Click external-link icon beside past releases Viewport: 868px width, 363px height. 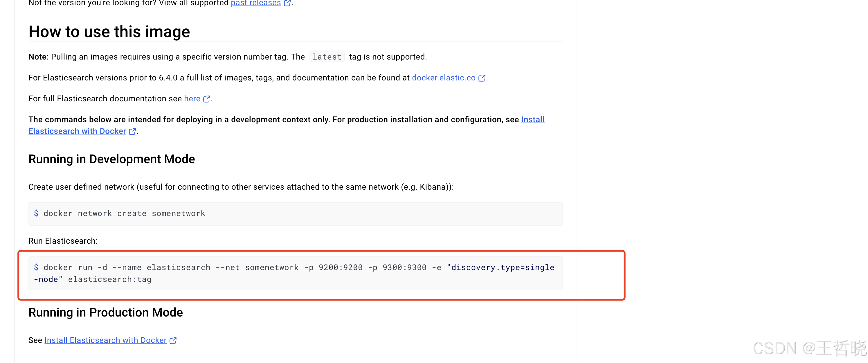click(x=287, y=3)
